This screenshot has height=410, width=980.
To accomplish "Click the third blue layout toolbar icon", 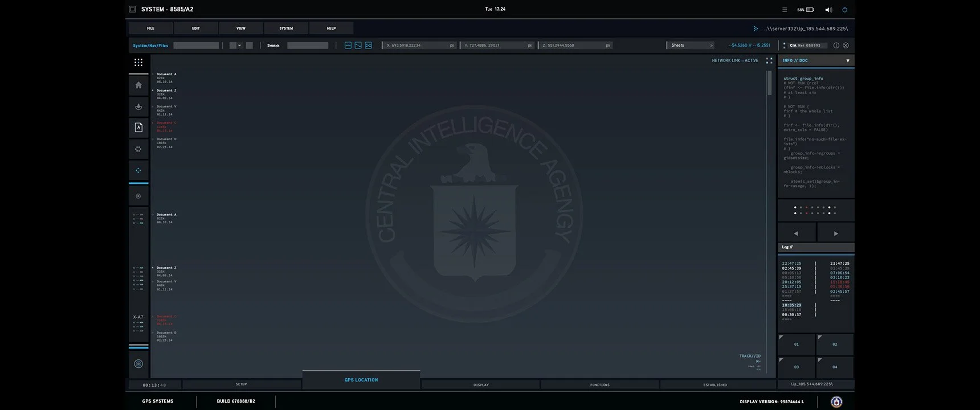I will [x=368, y=46].
